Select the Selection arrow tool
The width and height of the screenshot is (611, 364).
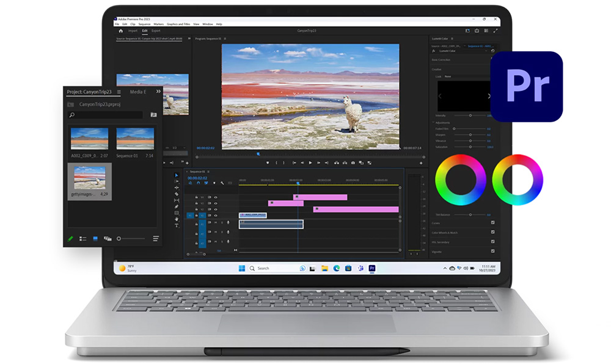tap(176, 175)
